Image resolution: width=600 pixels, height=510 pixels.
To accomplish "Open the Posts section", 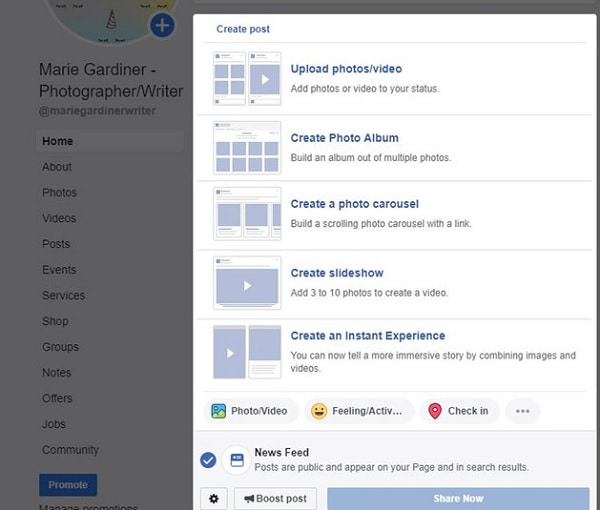I will tap(56, 244).
